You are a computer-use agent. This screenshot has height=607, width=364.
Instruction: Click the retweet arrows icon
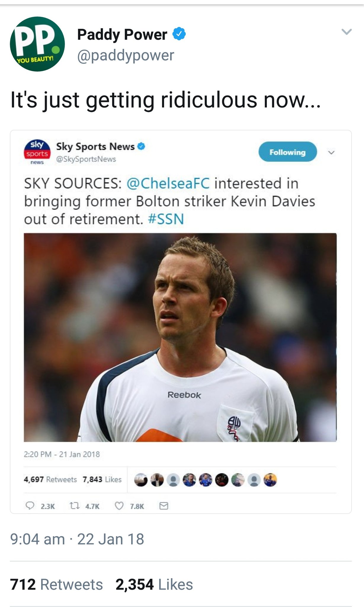point(74,506)
